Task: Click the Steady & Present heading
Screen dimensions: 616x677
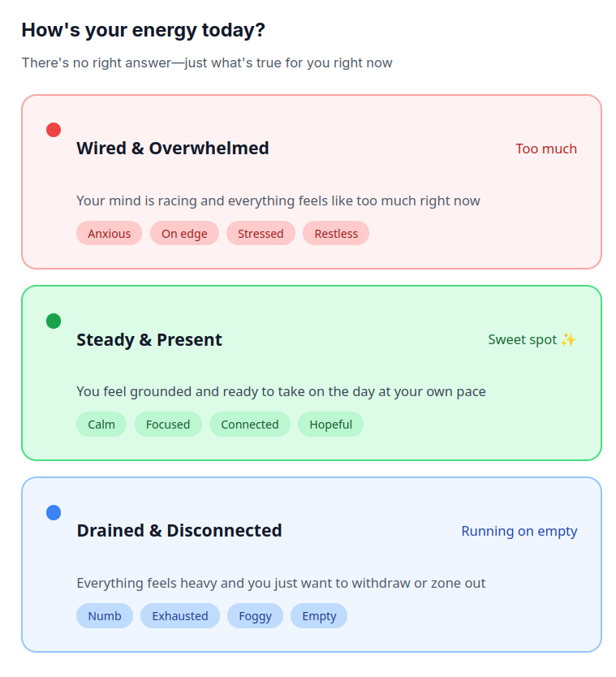Action: click(x=149, y=340)
